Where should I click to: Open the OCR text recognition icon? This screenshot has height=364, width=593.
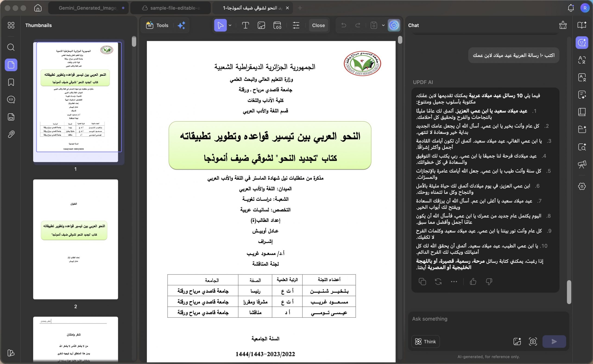tap(582, 78)
